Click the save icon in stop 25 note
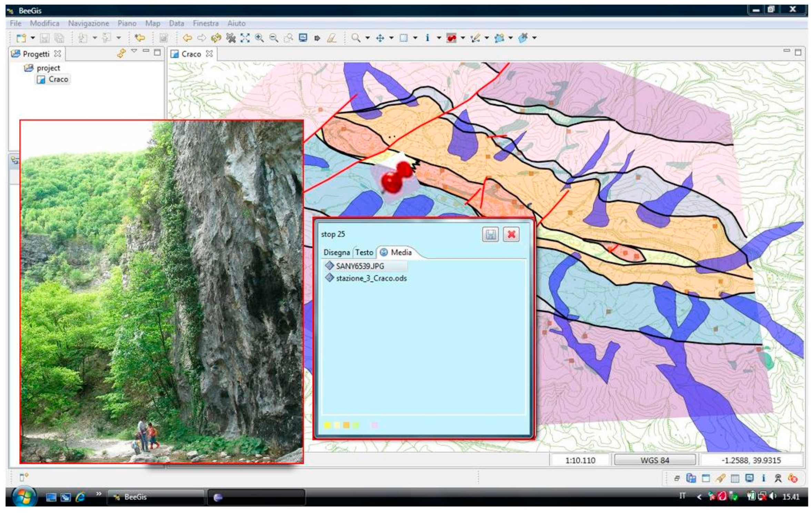 tap(490, 235)
